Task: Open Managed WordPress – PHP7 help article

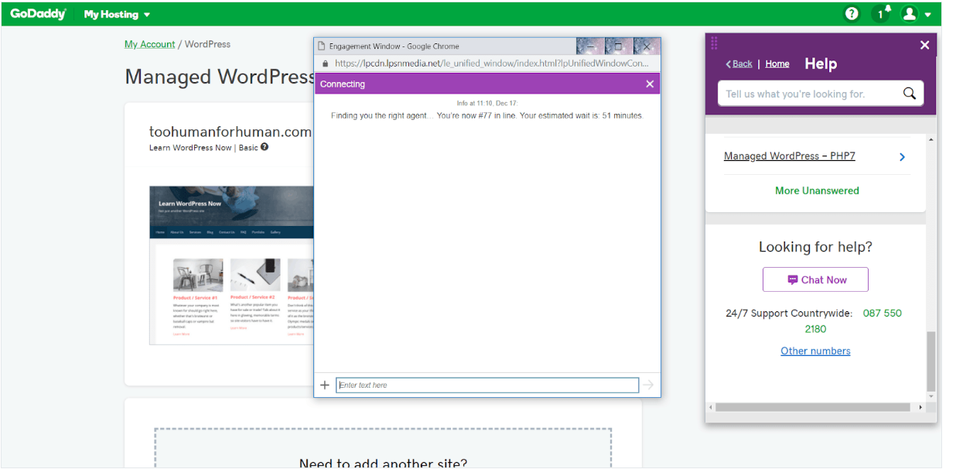Action: 790,156
